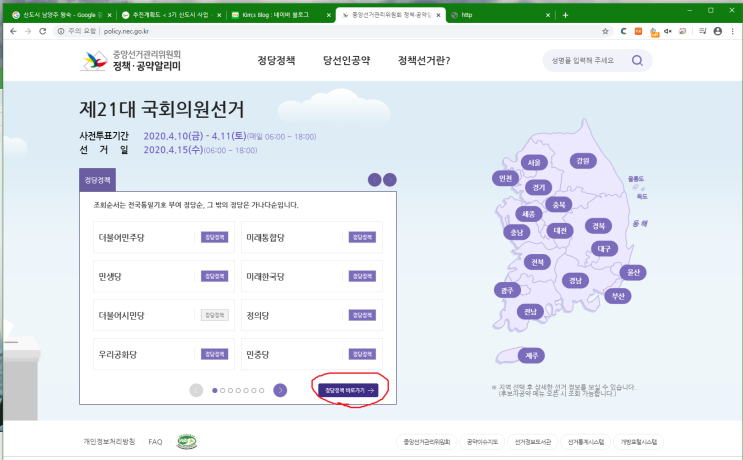Open the orange square extension icon
Image resolution: width=743 pixels, height=460 pixels.
pyautogui.click(x=638, y=31)
